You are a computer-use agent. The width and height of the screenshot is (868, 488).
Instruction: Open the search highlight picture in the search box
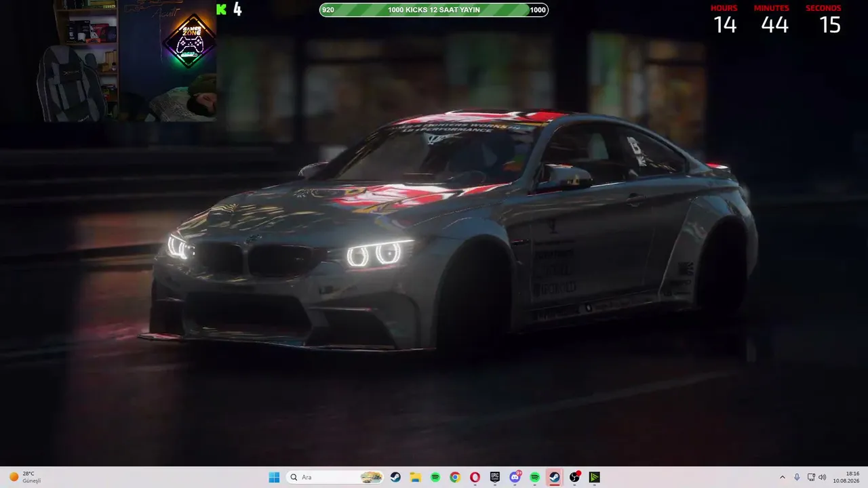[371, 477]
